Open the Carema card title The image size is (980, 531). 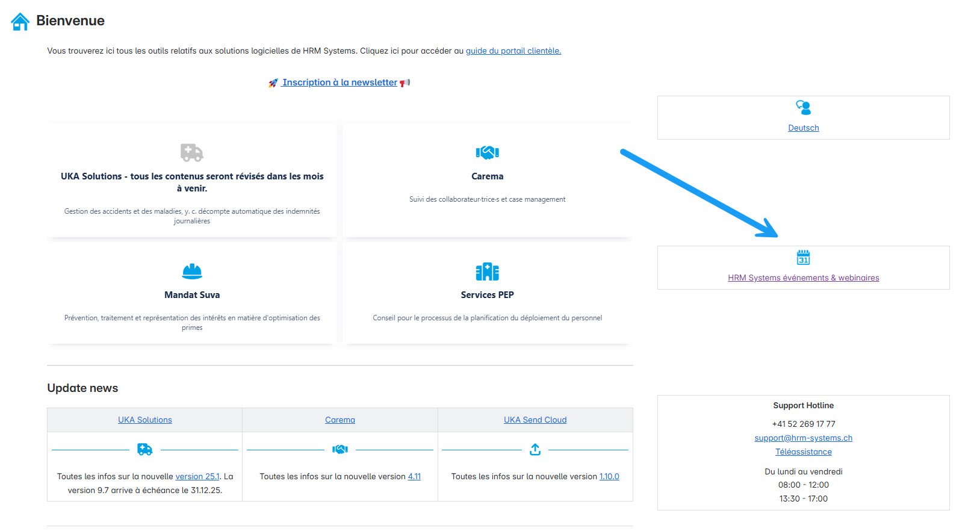click(x=487, y=176)
